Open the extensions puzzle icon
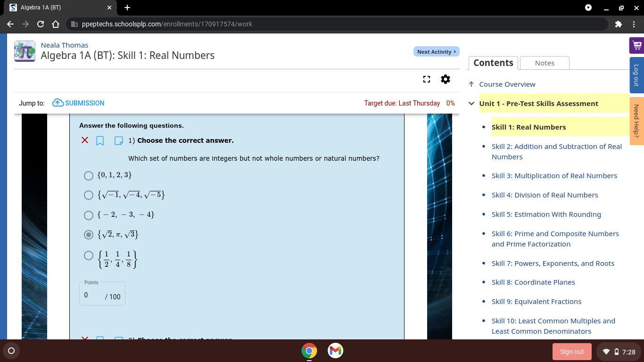Screen dimensions: 644x362 pos(619,24)
